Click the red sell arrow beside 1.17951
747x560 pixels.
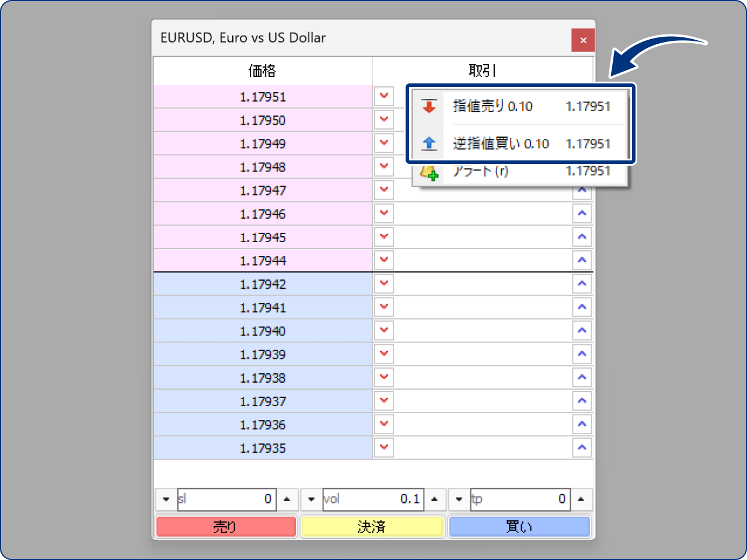coord(383,96)
